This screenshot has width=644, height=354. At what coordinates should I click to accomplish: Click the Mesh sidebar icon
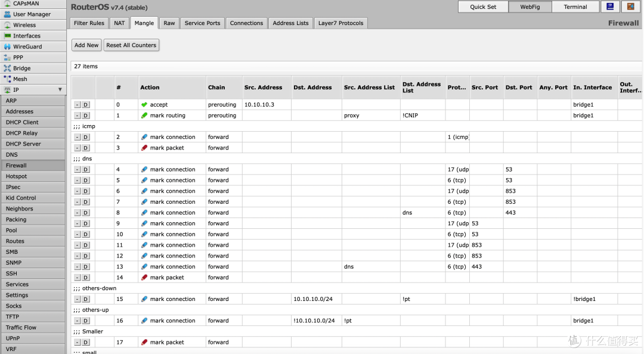pyautogui.click(x=7, y=79)
